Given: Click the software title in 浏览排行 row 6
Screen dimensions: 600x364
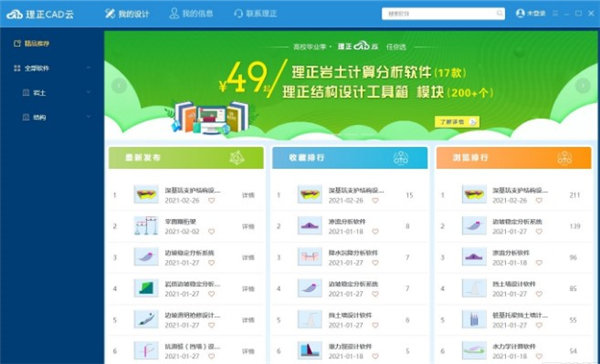Looking at the screenshot, I should point(514,346).
